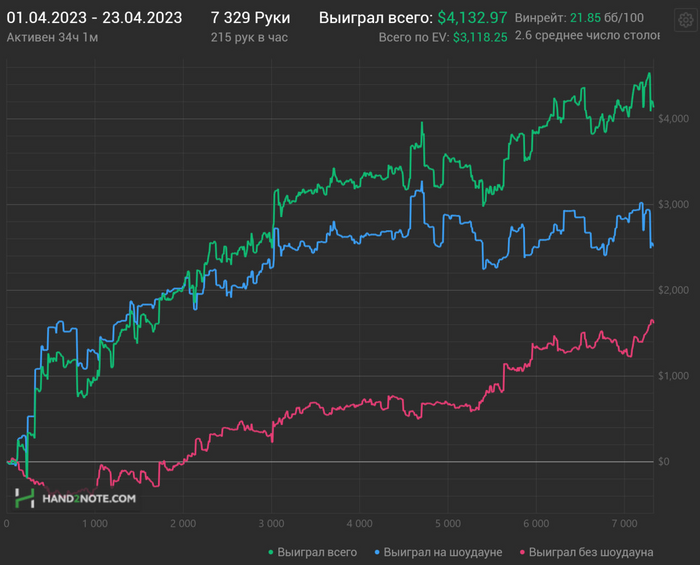Click the $2,000 y-axis label
700x565 pixels.
point(673,290)
